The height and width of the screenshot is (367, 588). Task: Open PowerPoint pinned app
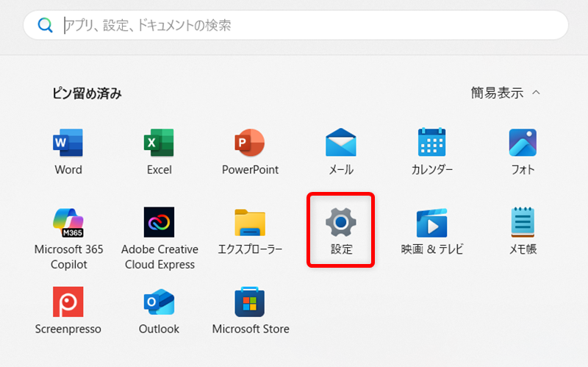[250, 143]
